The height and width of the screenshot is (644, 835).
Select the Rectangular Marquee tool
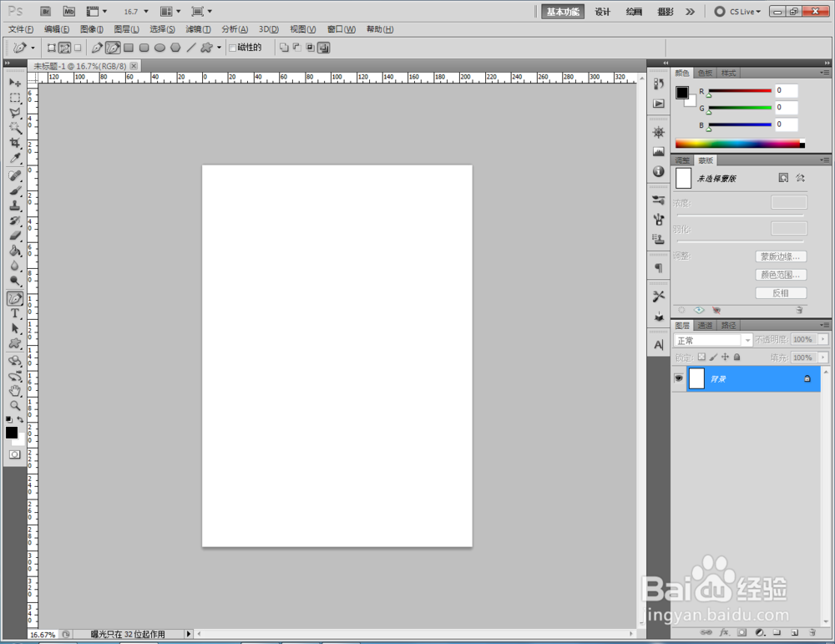coord(15,98)
